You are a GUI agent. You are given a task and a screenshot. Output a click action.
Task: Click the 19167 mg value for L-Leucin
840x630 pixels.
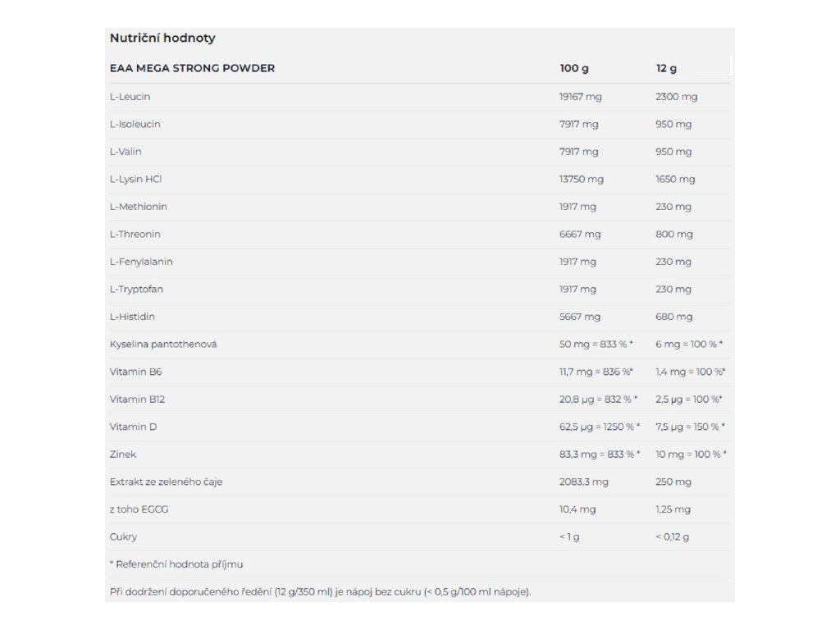tap(580, 97)
